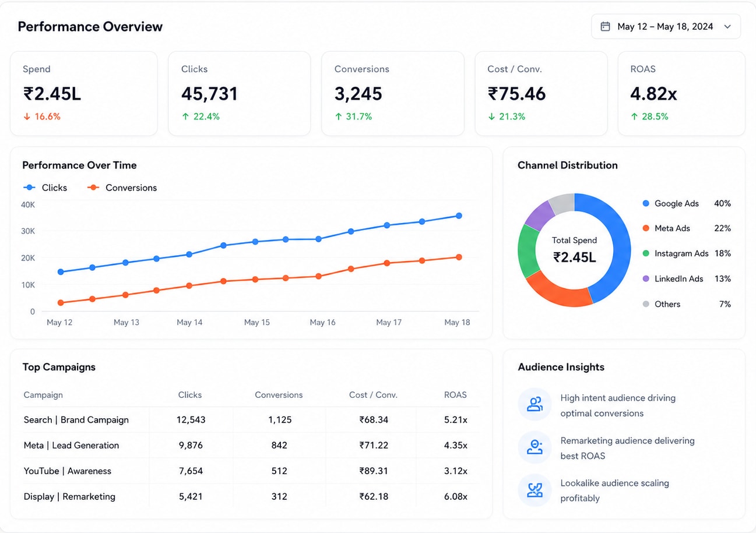
Task: Click the ₹89.31 cost cell
Action: tap(374, 471)
